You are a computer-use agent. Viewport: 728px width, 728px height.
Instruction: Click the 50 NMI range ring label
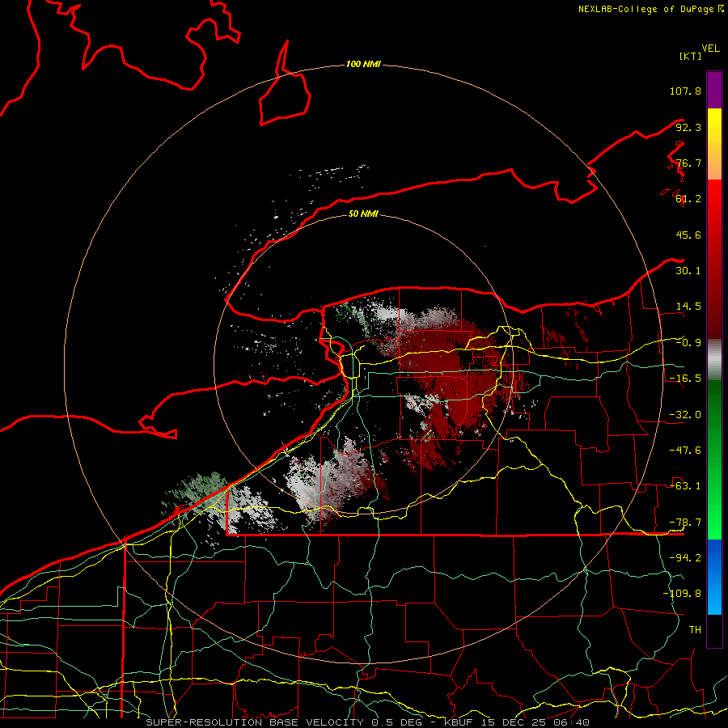point(363,214)
